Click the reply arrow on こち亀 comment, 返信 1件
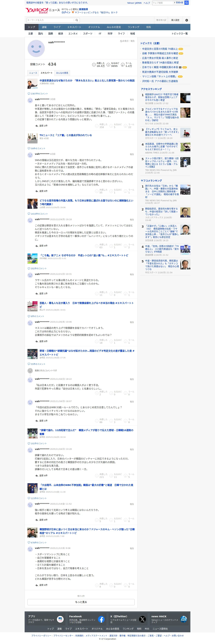Screen dimensions: 215x644 pyautogui.click(x=37, y=294)
